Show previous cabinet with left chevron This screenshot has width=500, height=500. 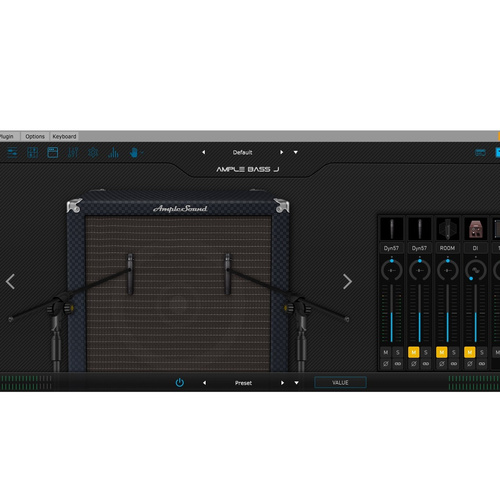[10, 282]
